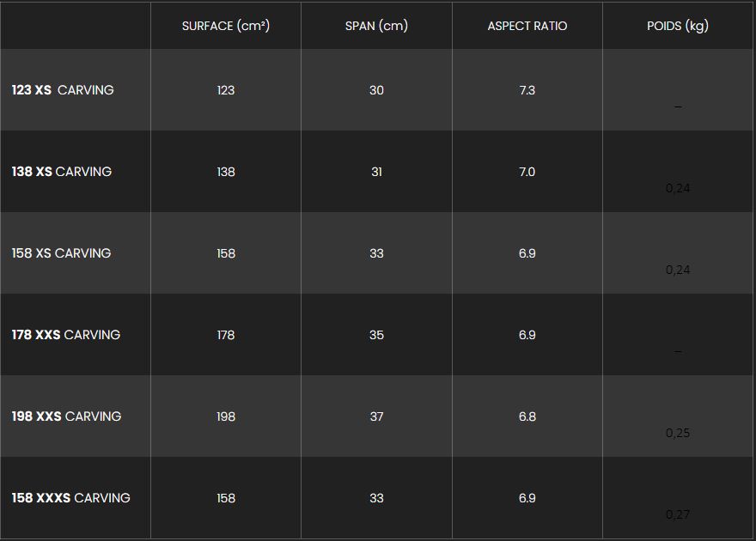This screenshot has height=541, width=756.
Task: Click the 198 XXS CARVING row label
Action: pos(66,416)
